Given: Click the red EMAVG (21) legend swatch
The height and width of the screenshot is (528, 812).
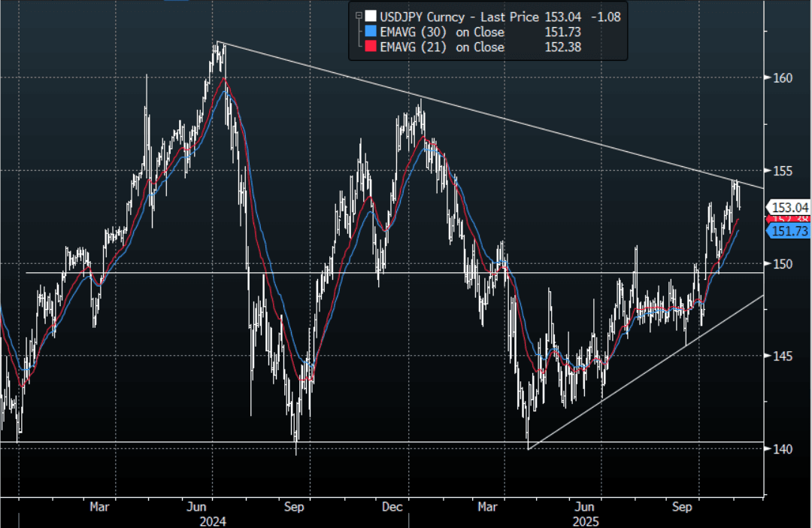Looking at the screenshot, I should 369,47.
